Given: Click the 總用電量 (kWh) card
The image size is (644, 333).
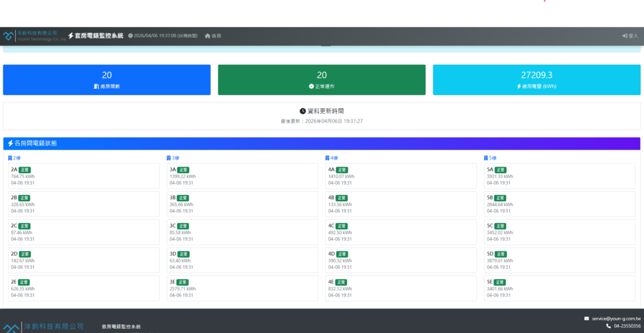Looking at the screenshot, I should click(x=536, y=80).
